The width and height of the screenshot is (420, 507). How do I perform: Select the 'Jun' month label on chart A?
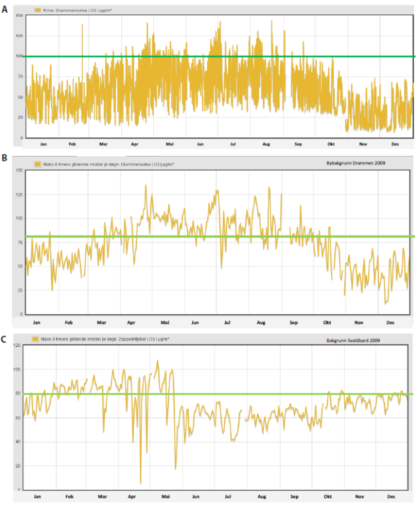[200, 144]
